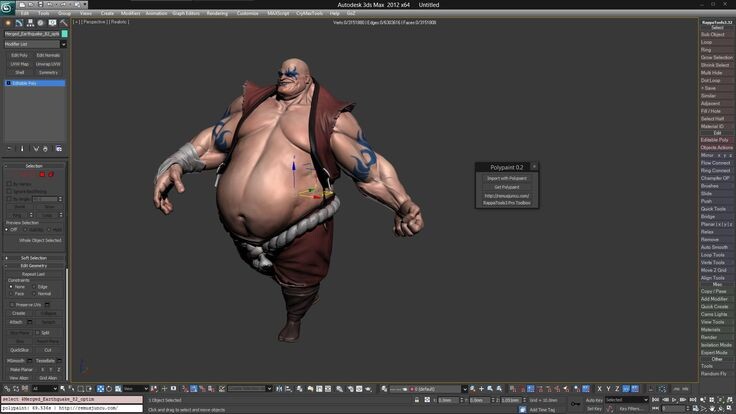Screen dimensions: 736x414
Task: Click the Play Animation button
Action: [x=675, y=400]
